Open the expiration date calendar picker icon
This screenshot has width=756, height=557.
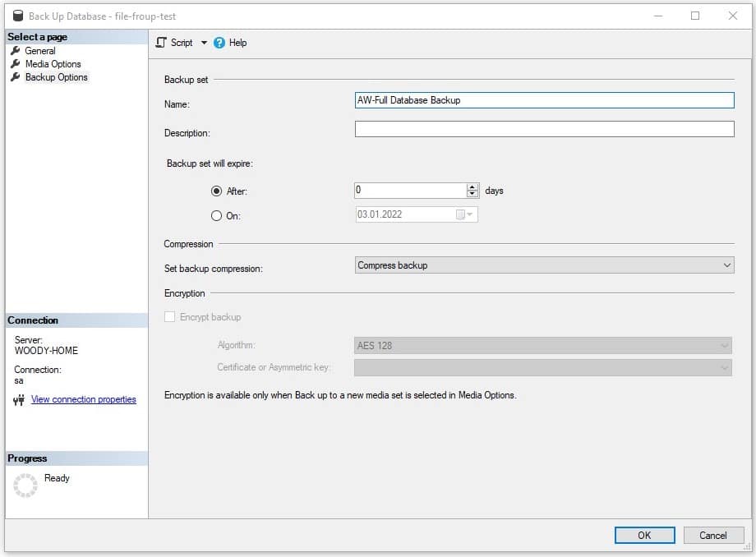point(459,214)
